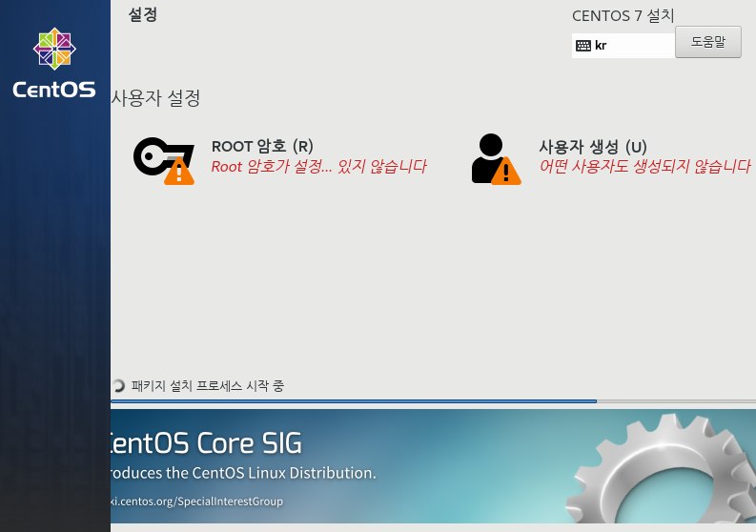Click 'produces the CentOS Linux Distribution' banner text
This screenshot has width=756, height=532.
pyautogui.click(x=243, y=473)
